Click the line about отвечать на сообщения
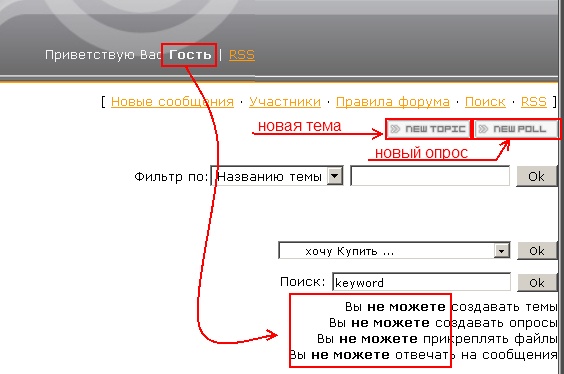564x374 pixels. tap(423, 355)
